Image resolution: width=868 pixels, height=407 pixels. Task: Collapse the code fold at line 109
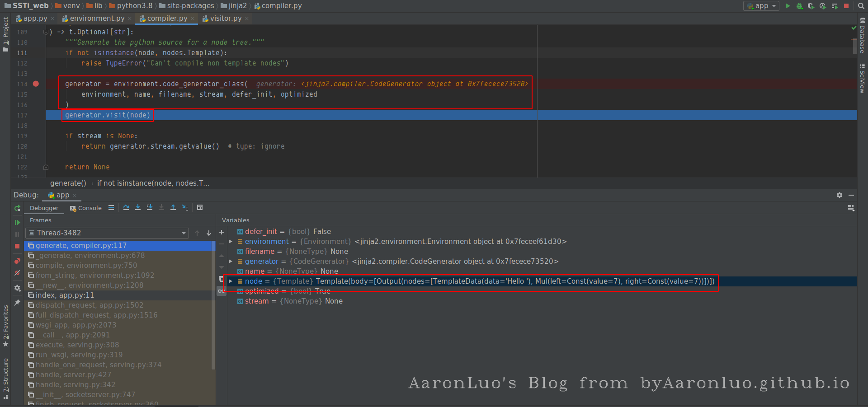(46, 32)
